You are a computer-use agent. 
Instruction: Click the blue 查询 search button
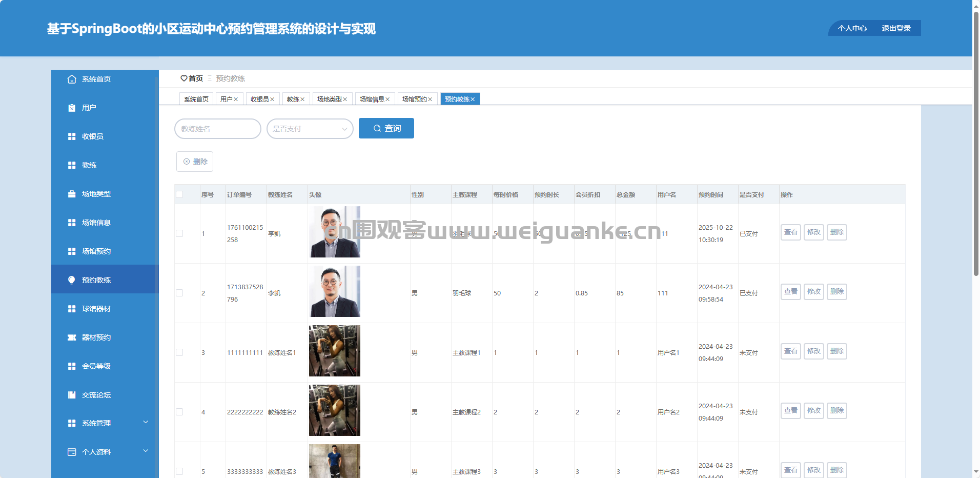[x=386, y=128]
